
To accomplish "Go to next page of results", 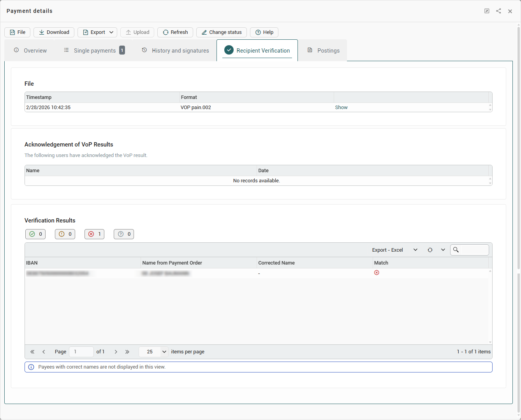I will tap(116, 352).
